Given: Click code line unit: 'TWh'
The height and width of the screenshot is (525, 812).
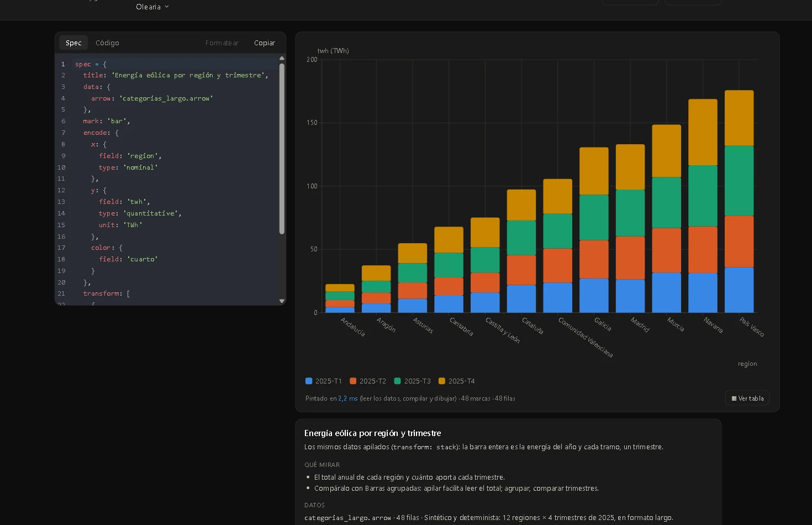Looking at the screenshot, I should coord(120,225).
